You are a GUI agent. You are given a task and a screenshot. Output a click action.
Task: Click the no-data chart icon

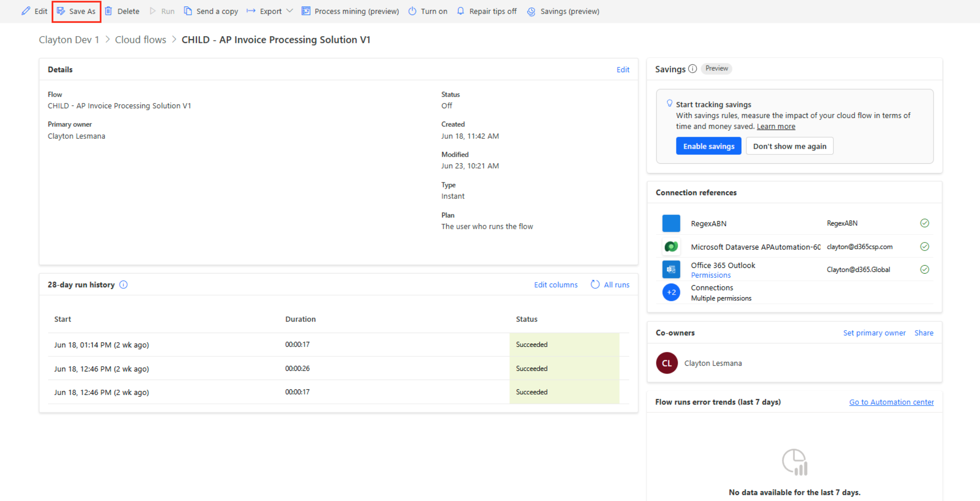794,462
